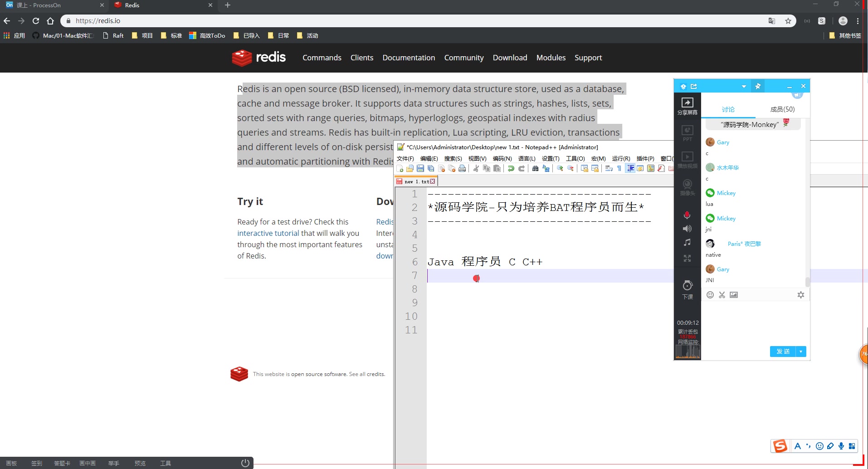Open the 文件(F) menu in Notepad++
The height and width of the screenshot is (469, 868).
[405, 158]
